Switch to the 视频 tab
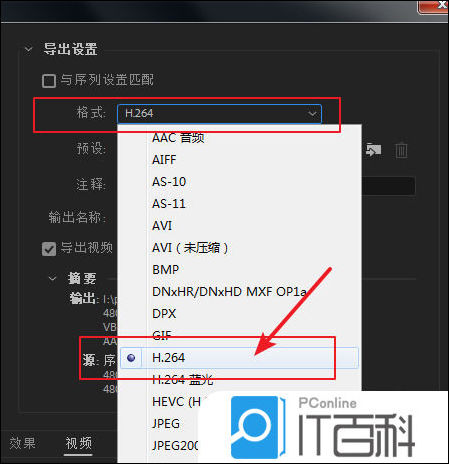This screenshot has width=449, height=464. click(x=78, y=444)
